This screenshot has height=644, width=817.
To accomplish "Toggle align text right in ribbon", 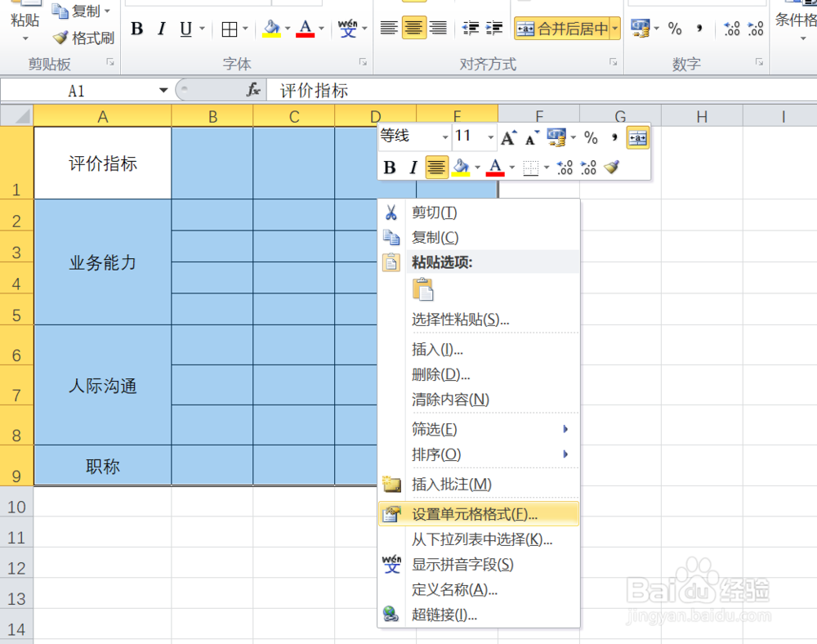I will click(438, 28).
